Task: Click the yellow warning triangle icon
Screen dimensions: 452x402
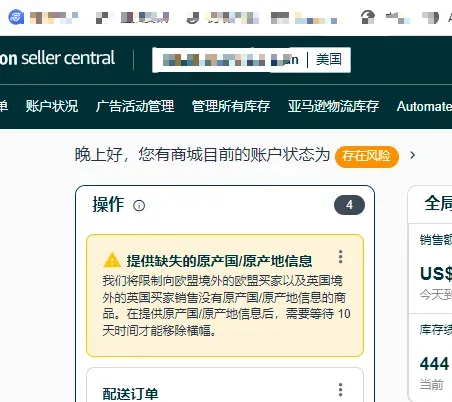Action: pos(112,260)
